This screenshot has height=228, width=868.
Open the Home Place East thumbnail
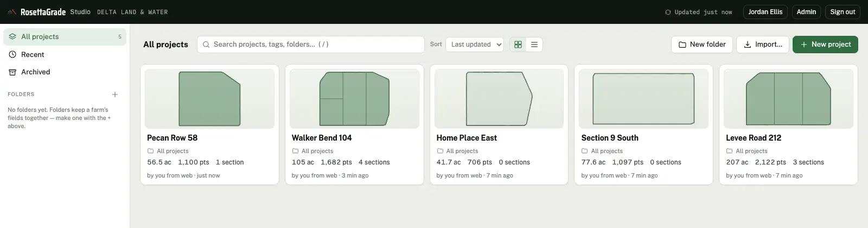499,99
